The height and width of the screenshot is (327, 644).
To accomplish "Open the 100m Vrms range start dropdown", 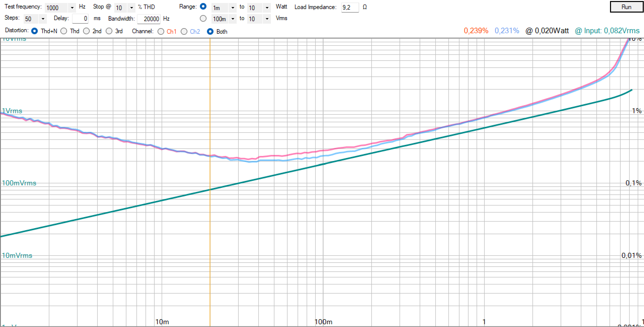I will (x=233, y=19).
